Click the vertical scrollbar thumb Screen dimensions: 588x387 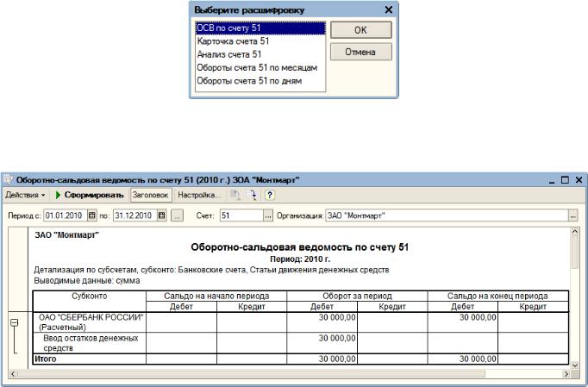[x=574, y=252]
